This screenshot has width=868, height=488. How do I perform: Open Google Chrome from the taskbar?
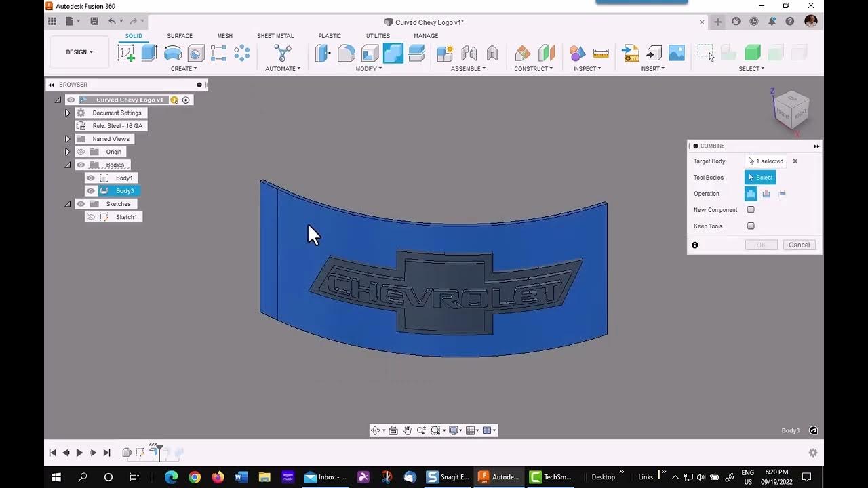(195, 476)
